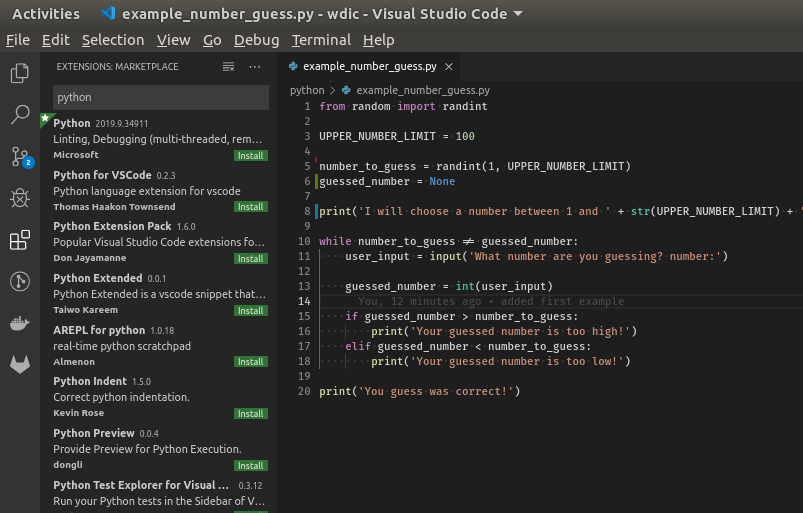Viewport: 803px width, 513px height.
Task: Click print 'You guess was correct!' line
Action: [x=419, y=391]
